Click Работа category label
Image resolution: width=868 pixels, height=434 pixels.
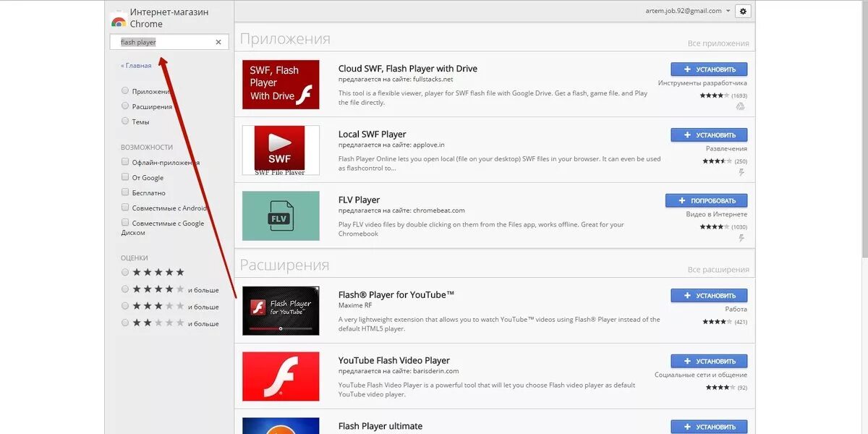(736, 309)
